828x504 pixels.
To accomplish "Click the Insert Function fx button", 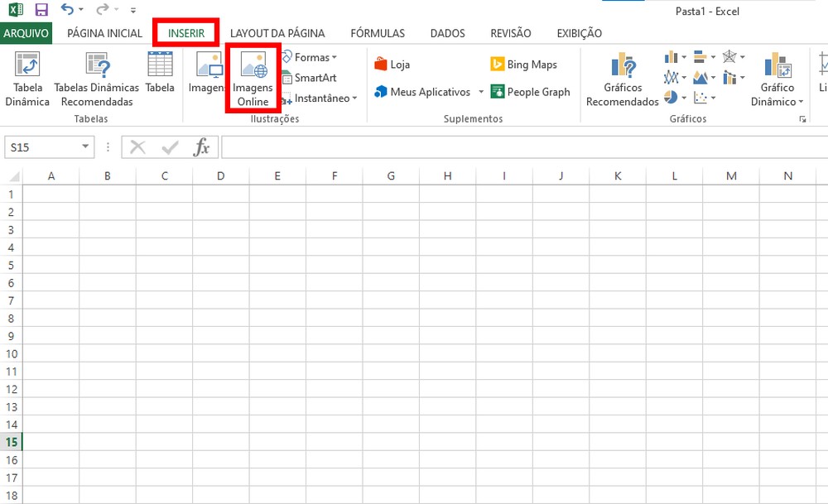I will tap(201, 146).
